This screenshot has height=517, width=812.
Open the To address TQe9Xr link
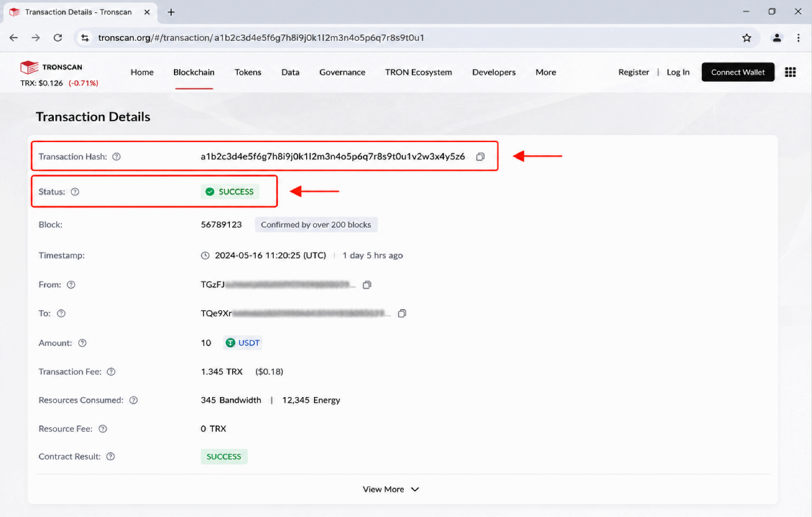click(x=295, y=313)
